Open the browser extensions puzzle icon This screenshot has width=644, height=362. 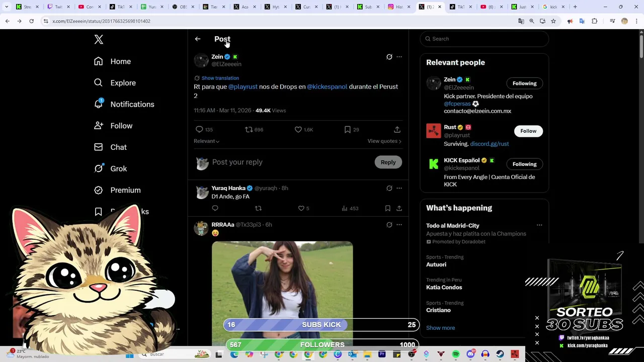[595, 21]
